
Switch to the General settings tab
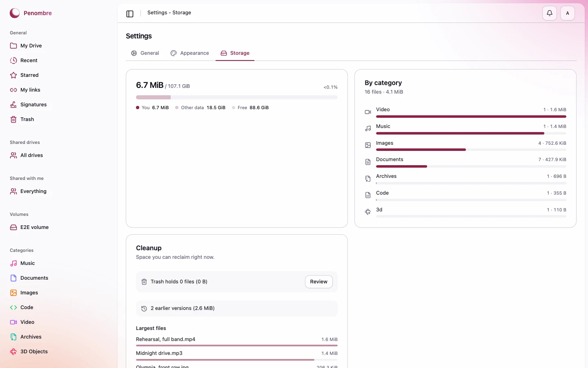point(145,53)
